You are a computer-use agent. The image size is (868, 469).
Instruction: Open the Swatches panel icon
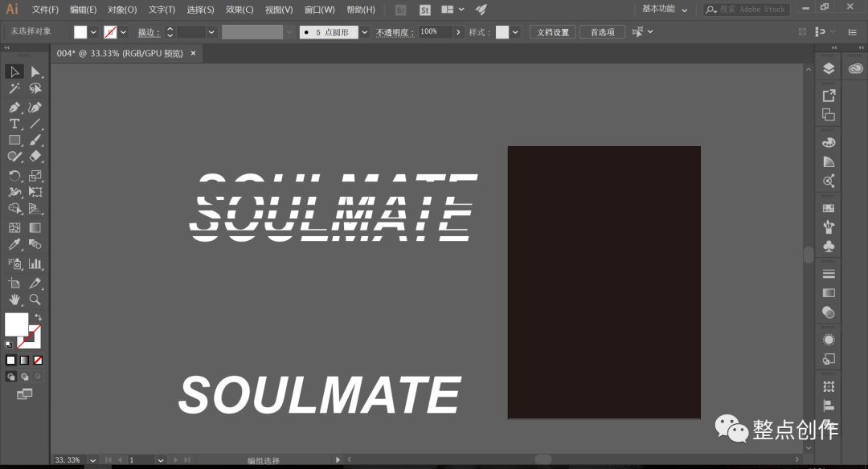[x=829, y=209]
